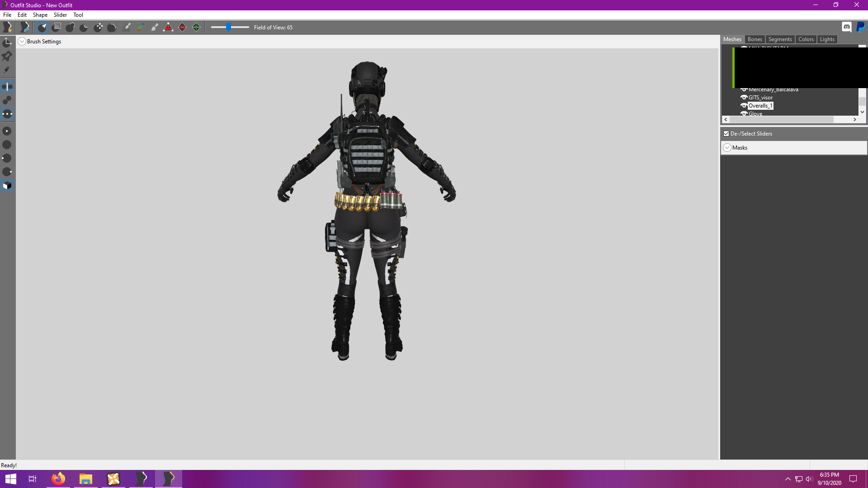Viewport: 868px width, 488px height.
Task: Uncheck the De-/Select Sliders checkbox
Action: pyautogui.click(x=726, y=134)
